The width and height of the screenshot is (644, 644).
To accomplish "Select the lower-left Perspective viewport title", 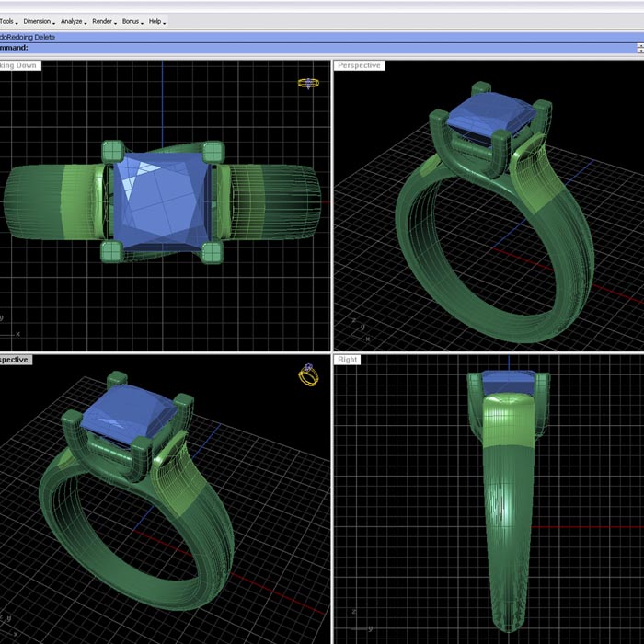I will pyautogui.click(x=16, y=360).
